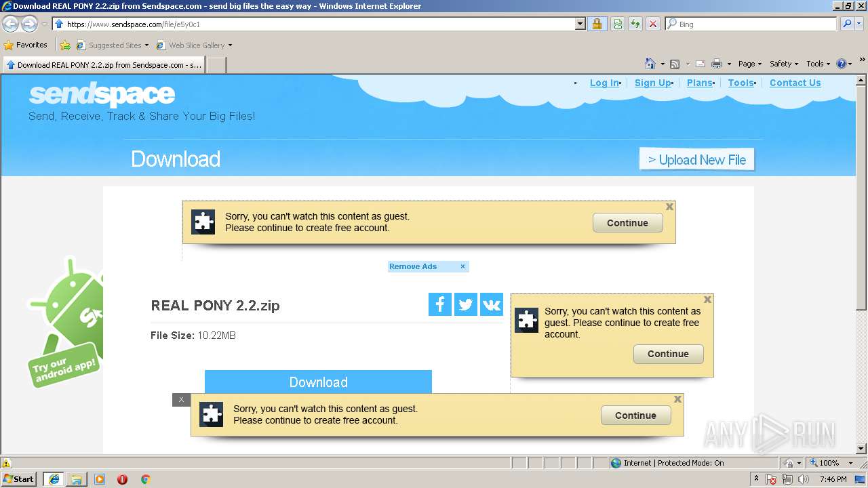The image size is (868, 488).
Task: Click the Read mail icon
Action: coord(701,64)
